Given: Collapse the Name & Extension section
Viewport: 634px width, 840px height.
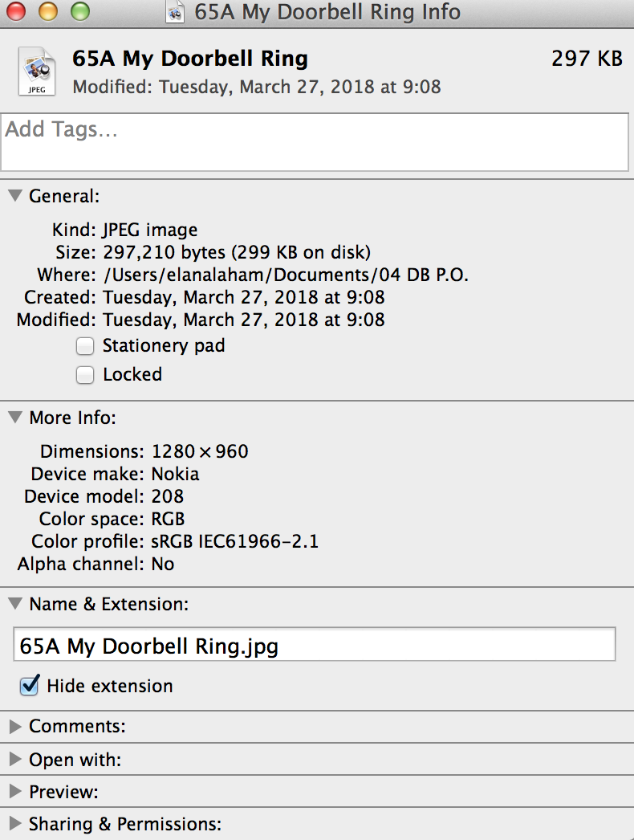Looking at the screenshot, I should coord(15,604).
